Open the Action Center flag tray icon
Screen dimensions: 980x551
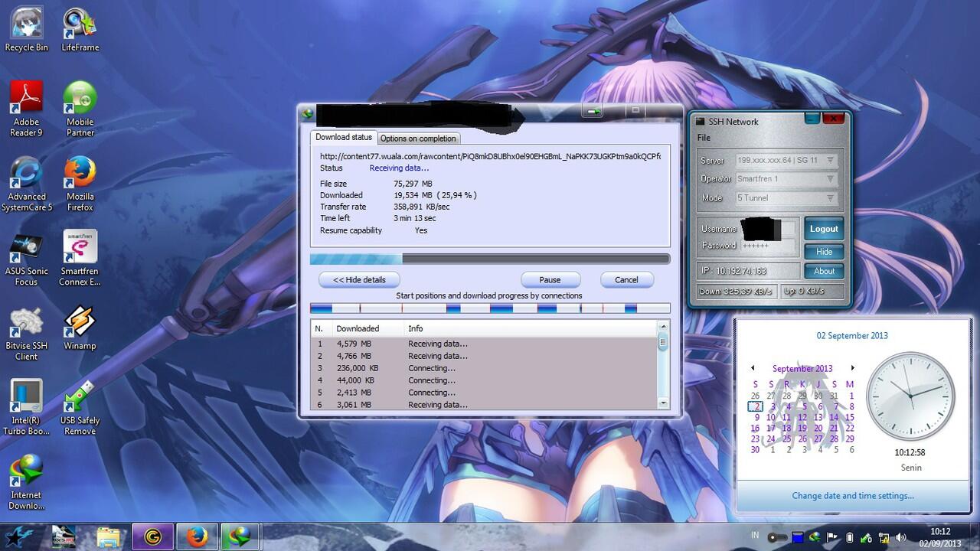[x=832, y=538]
